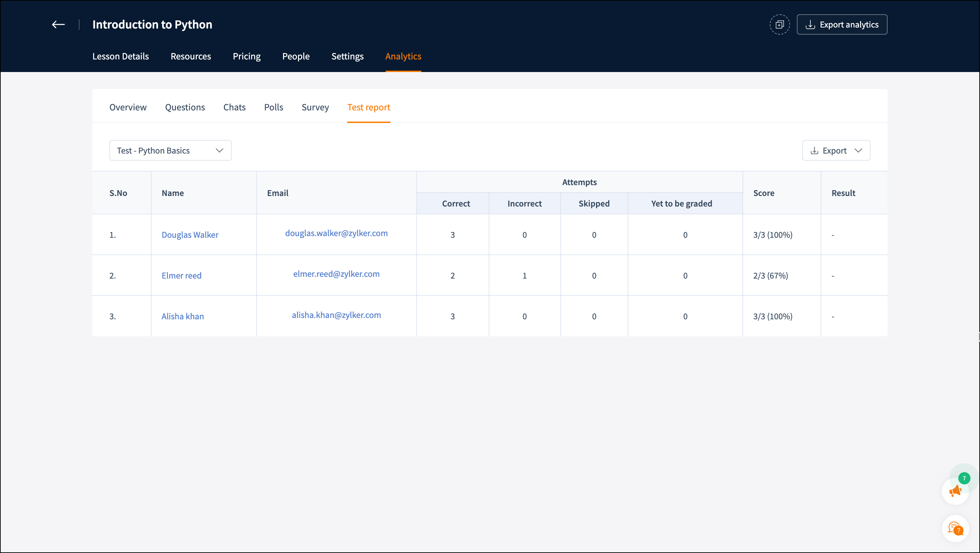Open the help chat bubble icon

pyautogui.click(x=955, y=528)
